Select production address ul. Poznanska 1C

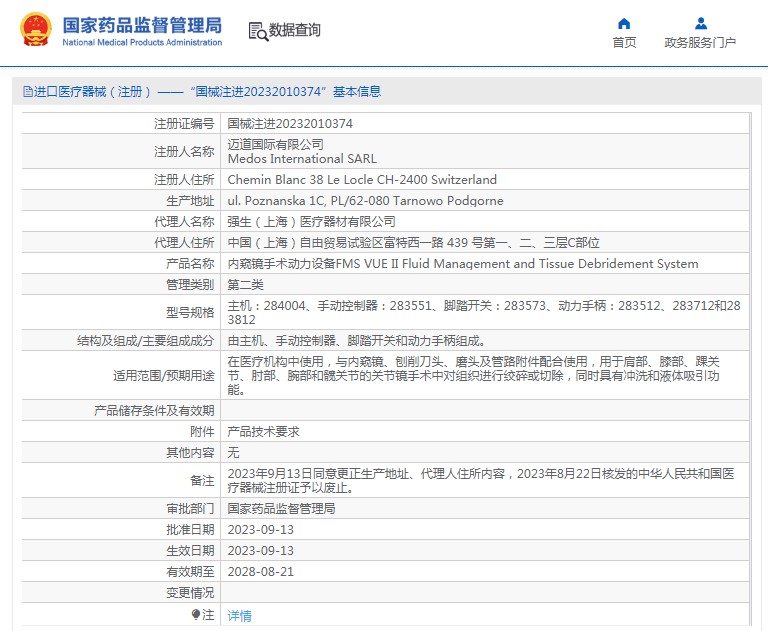(365, 201)
